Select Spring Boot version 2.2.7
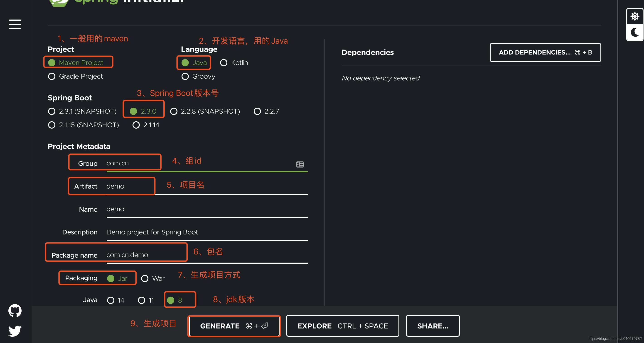Viewport: 644px width, 343px height. 266,111
